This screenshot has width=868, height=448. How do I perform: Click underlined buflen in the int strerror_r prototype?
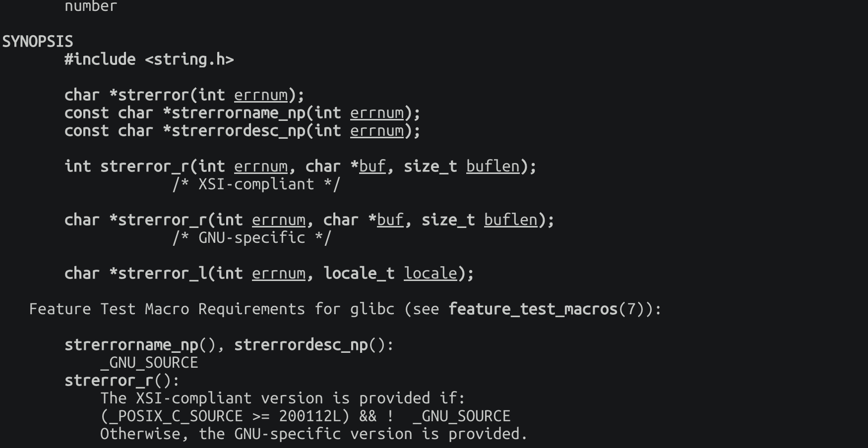point(493,167)
